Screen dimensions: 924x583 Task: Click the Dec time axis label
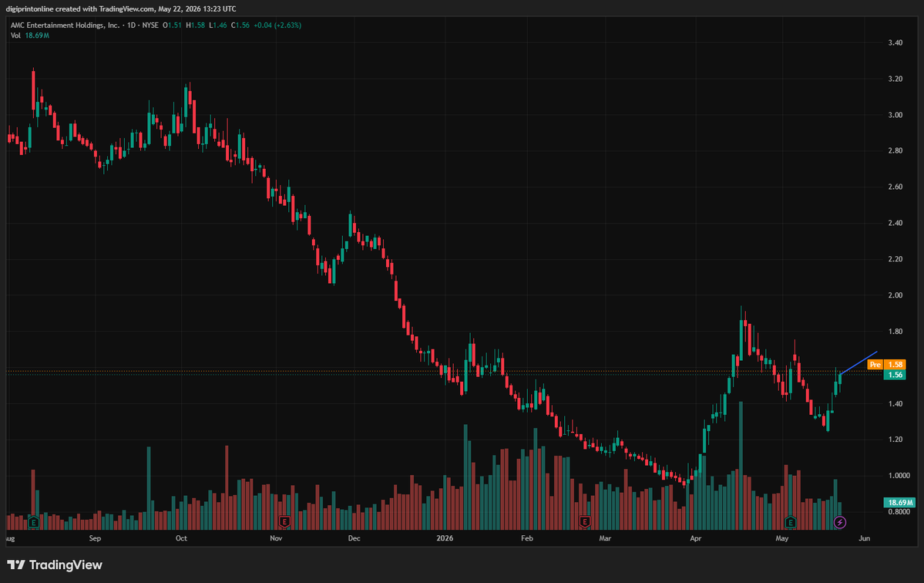coord(354,538)
